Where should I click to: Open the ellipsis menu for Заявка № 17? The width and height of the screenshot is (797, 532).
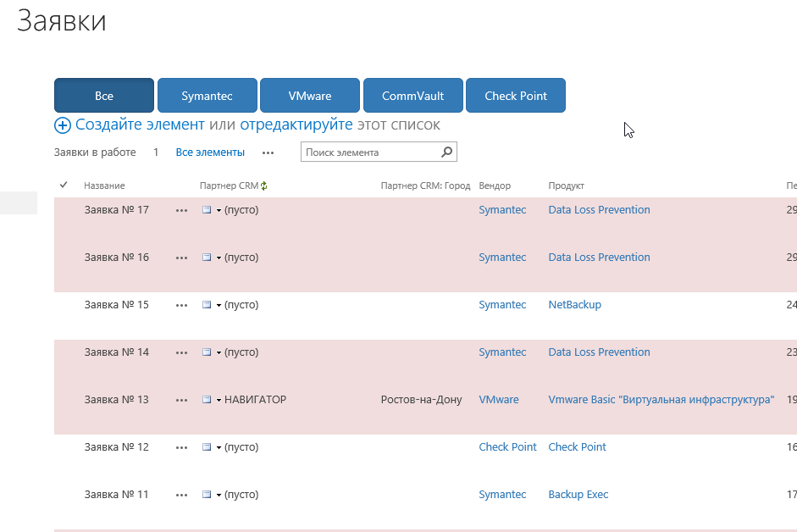pos(181,211)
